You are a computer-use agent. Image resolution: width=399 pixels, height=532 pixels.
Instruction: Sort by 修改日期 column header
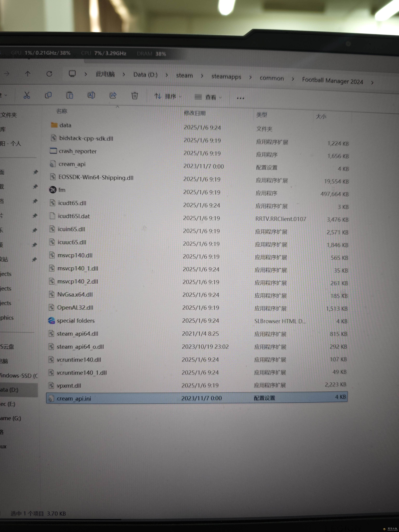[x=195, y=113]
